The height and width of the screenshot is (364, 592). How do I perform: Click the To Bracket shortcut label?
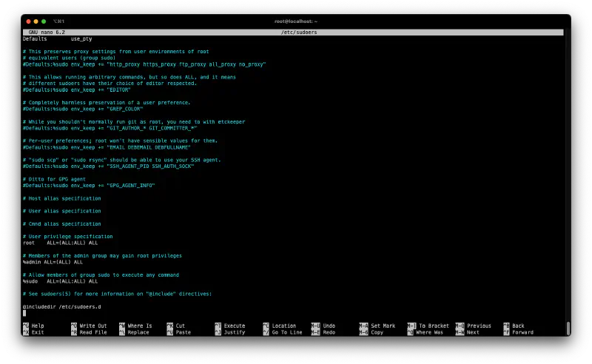pyautogui.click(x=428, y=326)
